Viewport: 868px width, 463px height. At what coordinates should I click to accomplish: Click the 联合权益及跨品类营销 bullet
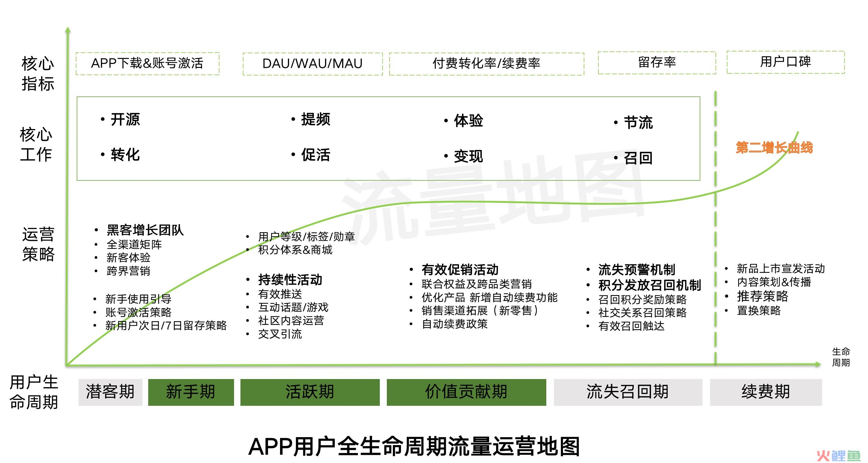477,284
